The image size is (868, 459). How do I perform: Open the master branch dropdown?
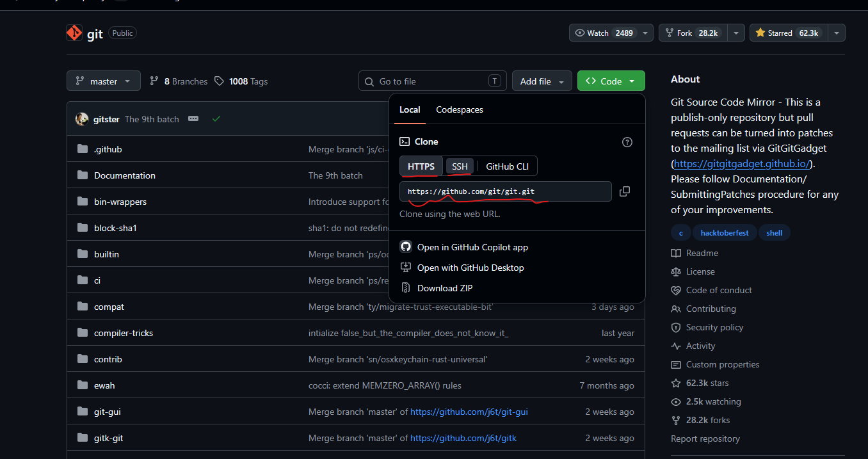104,81
